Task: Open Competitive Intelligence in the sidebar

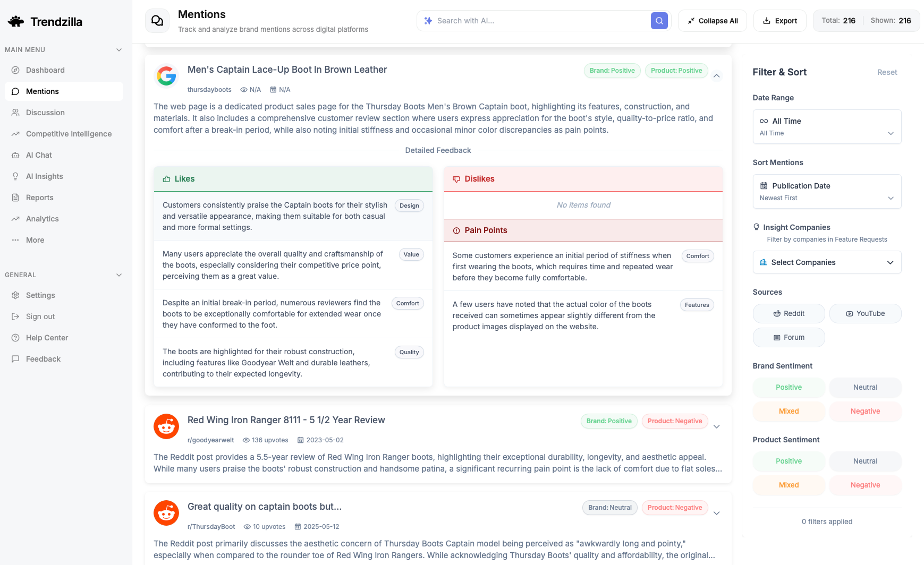Action: [x=69, y=134]
